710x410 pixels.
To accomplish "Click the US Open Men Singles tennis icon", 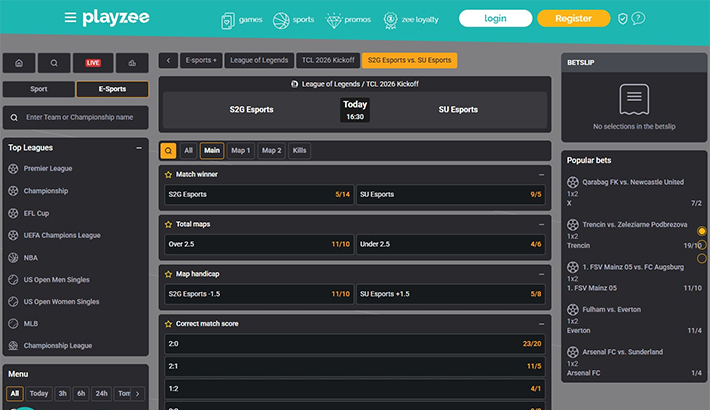I will 13,280.
